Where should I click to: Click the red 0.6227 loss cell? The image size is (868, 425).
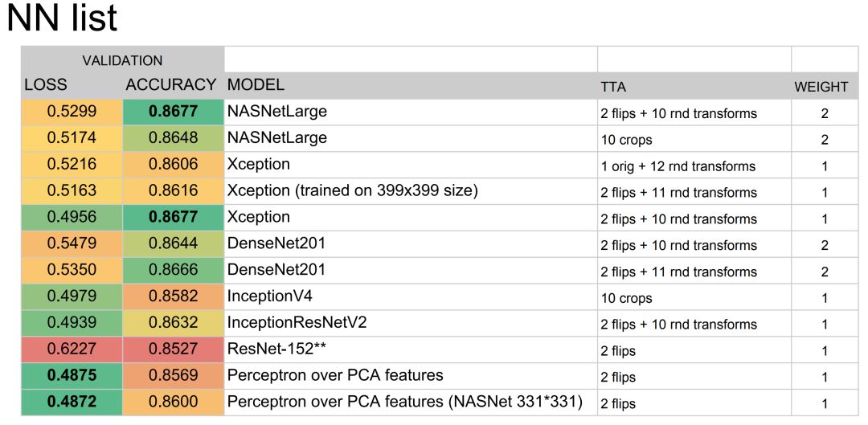(x=72, y=350)
